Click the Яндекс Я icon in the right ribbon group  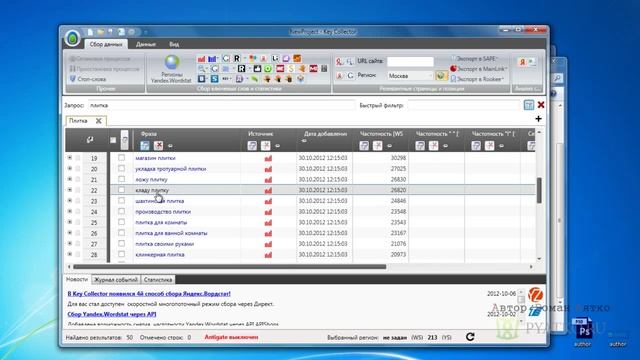click(x=522, y=62)
